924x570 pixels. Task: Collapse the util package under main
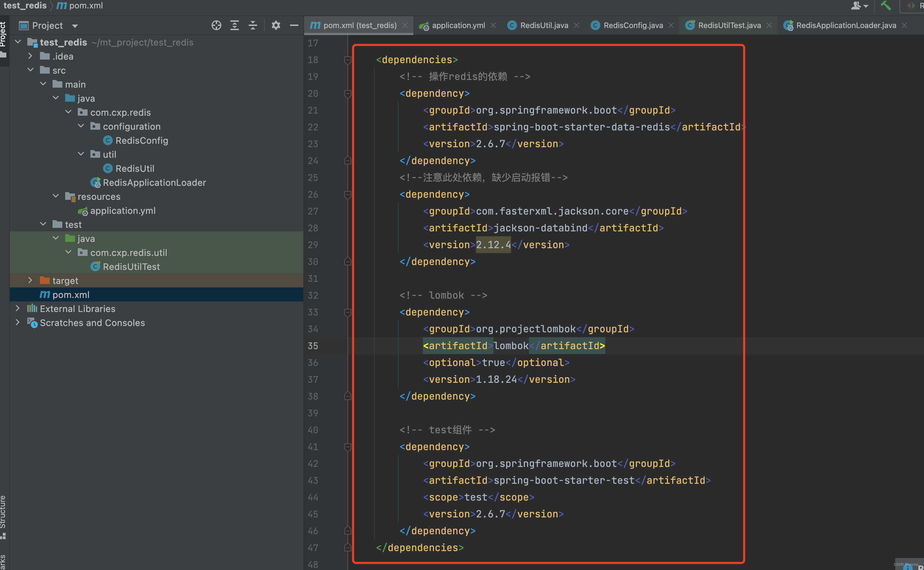(x=81, y=154)
